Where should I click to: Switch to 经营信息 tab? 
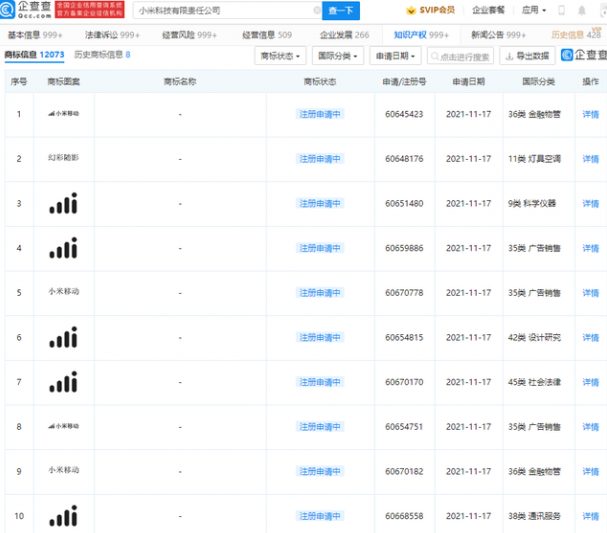(x=267, y=35)
